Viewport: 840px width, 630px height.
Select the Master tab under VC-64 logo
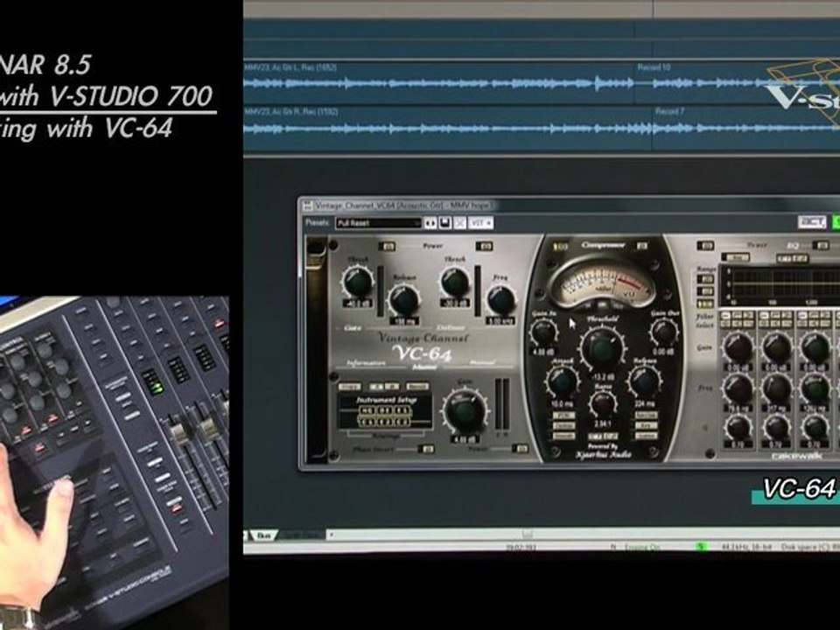point(424,367)
